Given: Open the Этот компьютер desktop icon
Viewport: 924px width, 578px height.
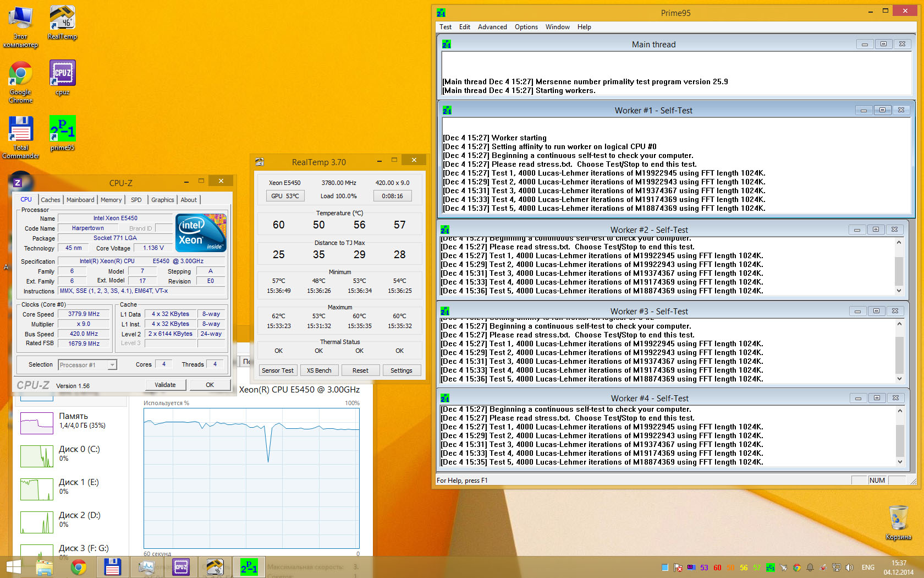Looking at the screenshot, I should (x=20, y=26).
